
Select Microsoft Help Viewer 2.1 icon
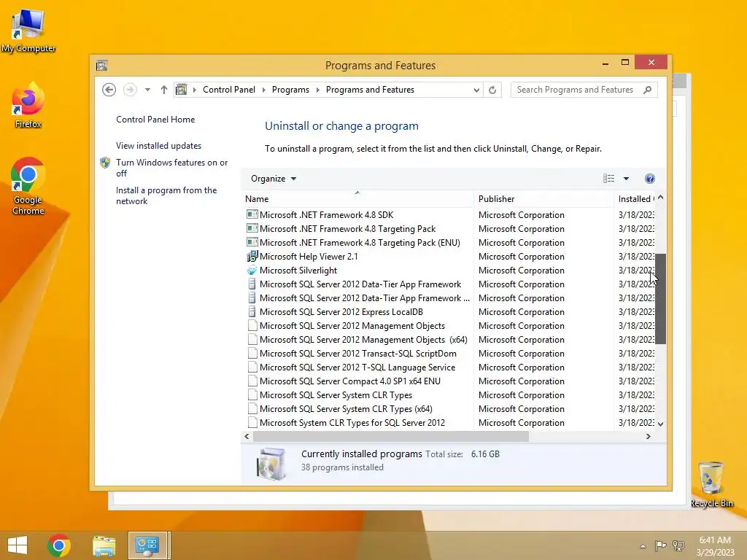pos(252,256)
